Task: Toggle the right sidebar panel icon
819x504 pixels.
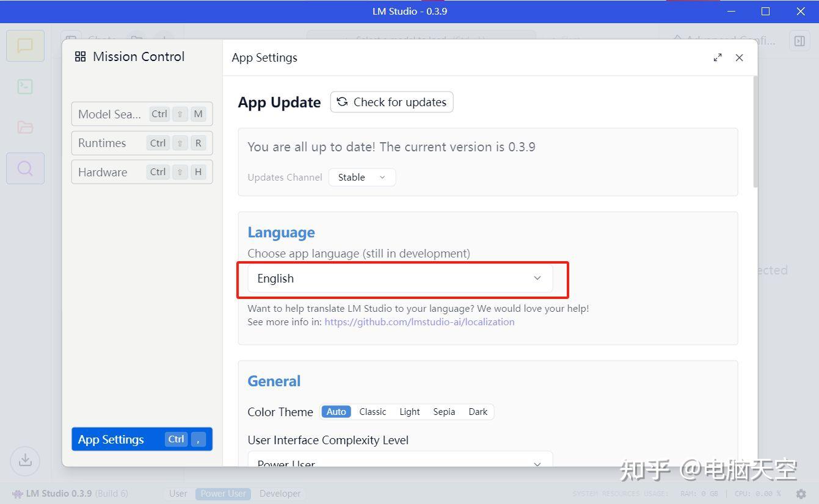Action: click(x=799, y=41)
